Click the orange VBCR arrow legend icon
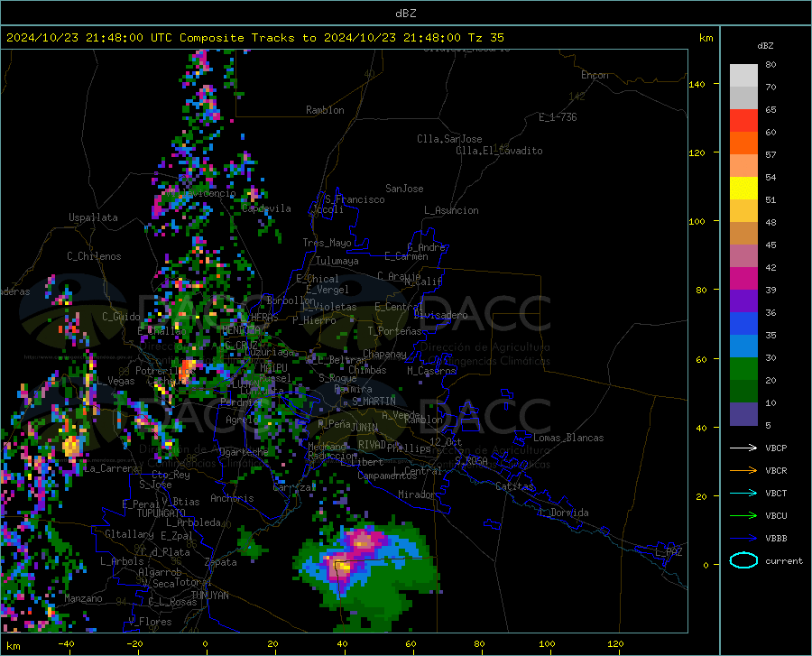This screenshot has width=812, height=656. [x=743, y=470]
